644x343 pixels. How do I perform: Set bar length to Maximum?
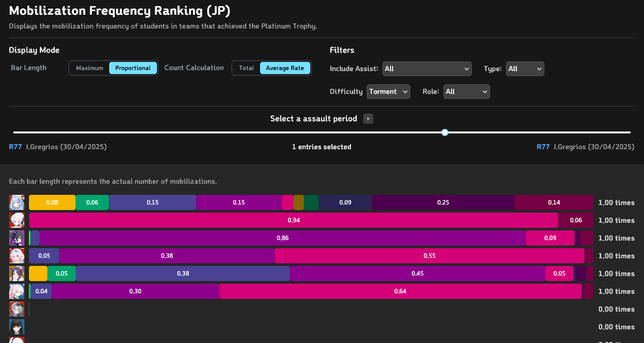89,68
